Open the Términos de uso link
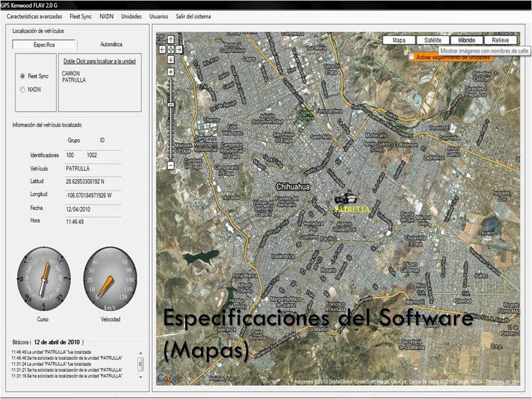 (502, 382)
